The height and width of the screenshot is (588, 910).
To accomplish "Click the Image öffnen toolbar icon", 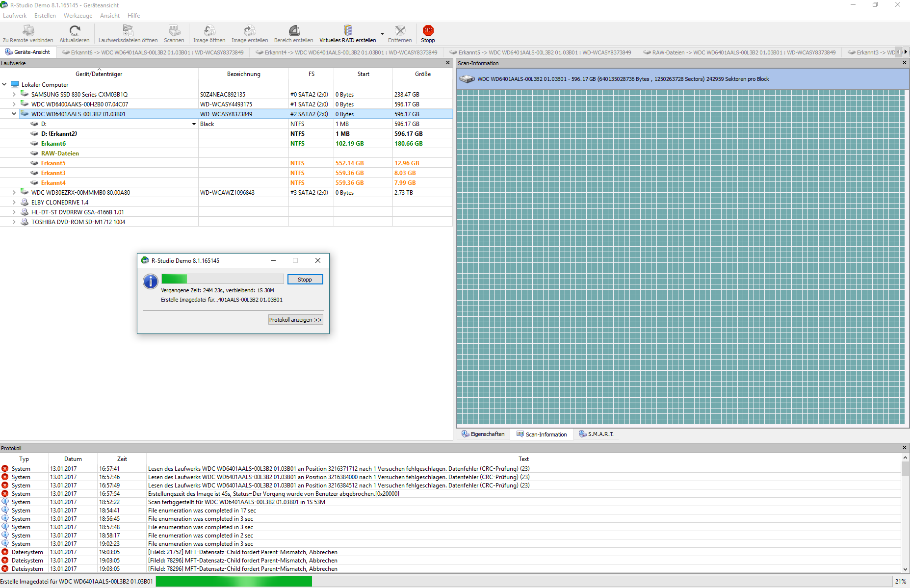I will coord(209,30).
